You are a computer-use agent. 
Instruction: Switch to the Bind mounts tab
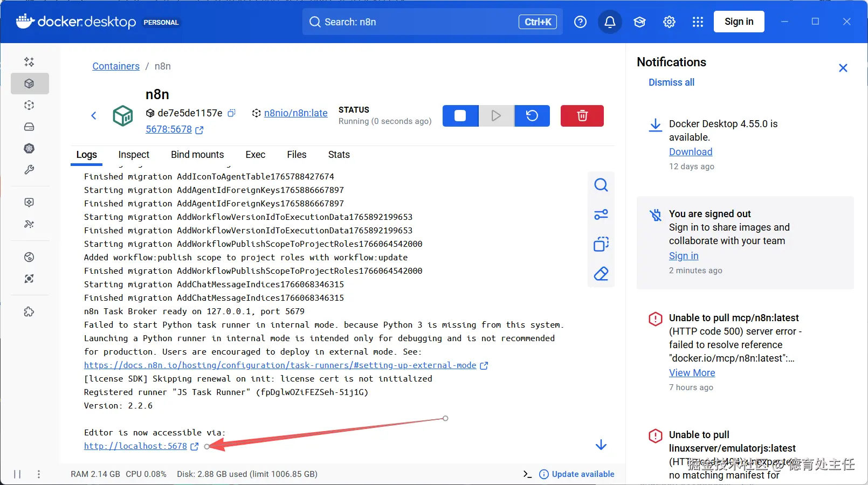click(197, 155)
